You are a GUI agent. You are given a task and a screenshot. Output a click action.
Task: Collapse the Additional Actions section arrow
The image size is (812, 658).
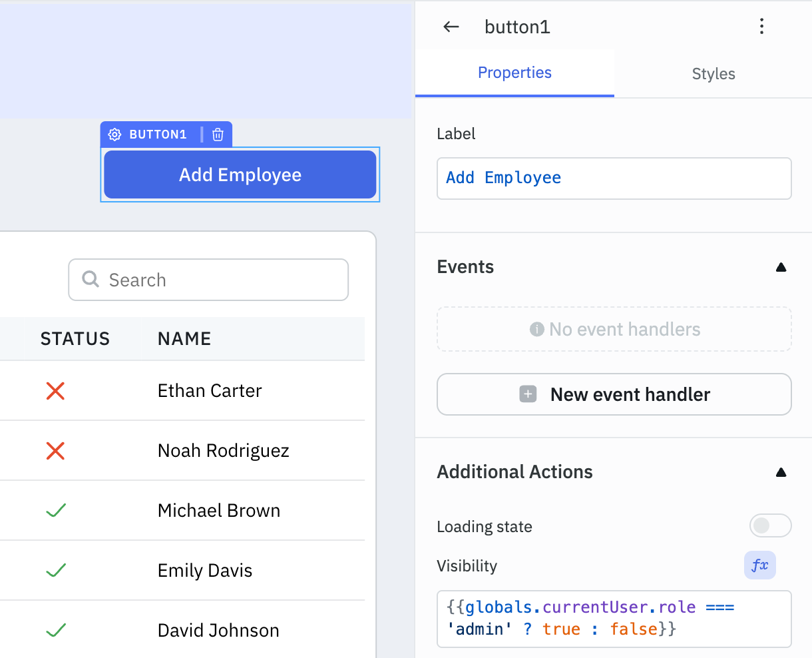tap(781, 473)
